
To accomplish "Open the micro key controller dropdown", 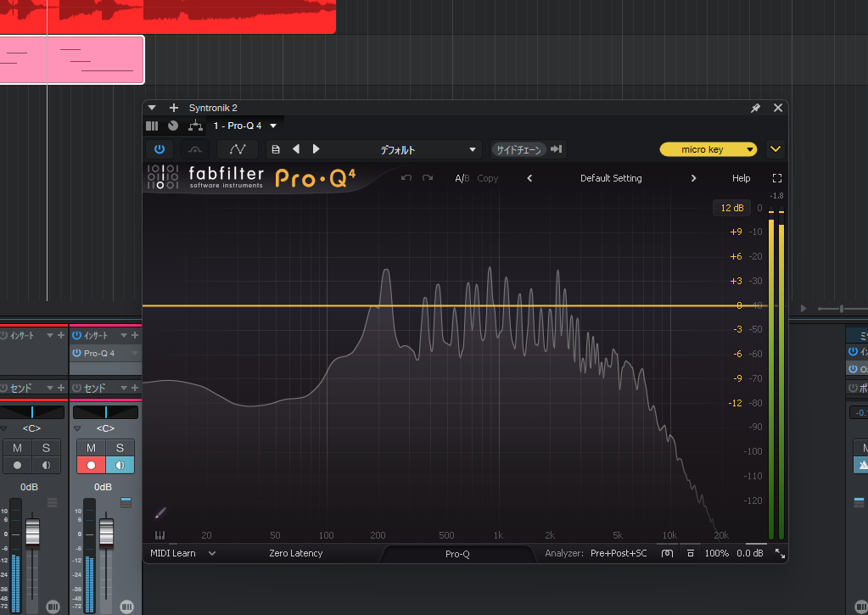I will [708, 149].
